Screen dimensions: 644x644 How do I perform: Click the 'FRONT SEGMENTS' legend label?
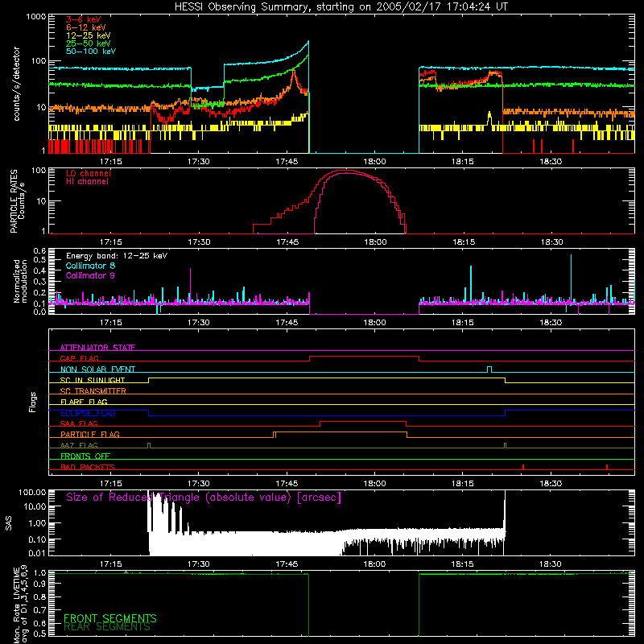pos(110,618)
